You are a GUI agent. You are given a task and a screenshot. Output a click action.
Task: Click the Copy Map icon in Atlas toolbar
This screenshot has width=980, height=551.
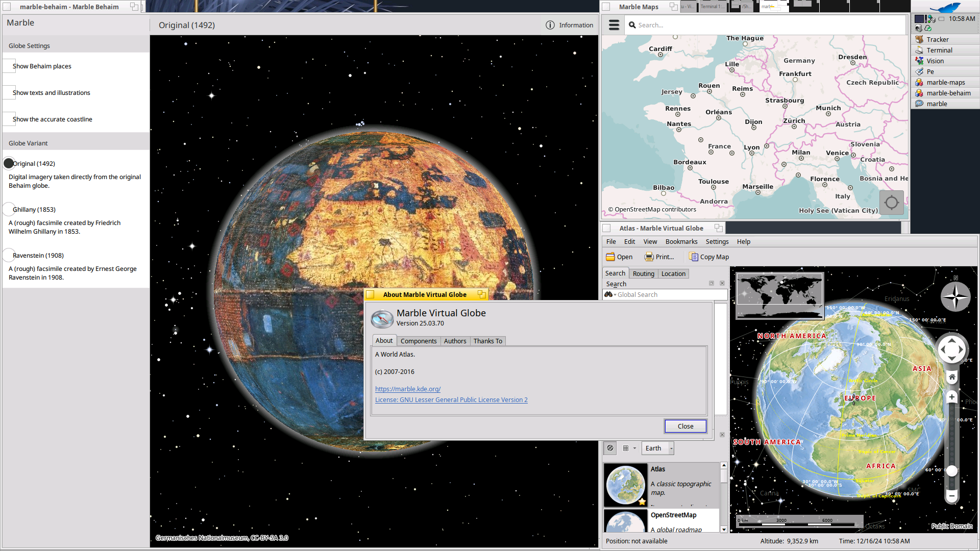coord(693,257)
